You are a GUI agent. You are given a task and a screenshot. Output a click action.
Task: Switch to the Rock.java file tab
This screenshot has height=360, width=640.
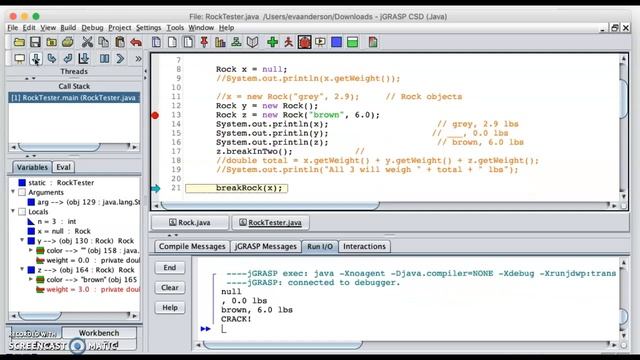tap(190, 222)
